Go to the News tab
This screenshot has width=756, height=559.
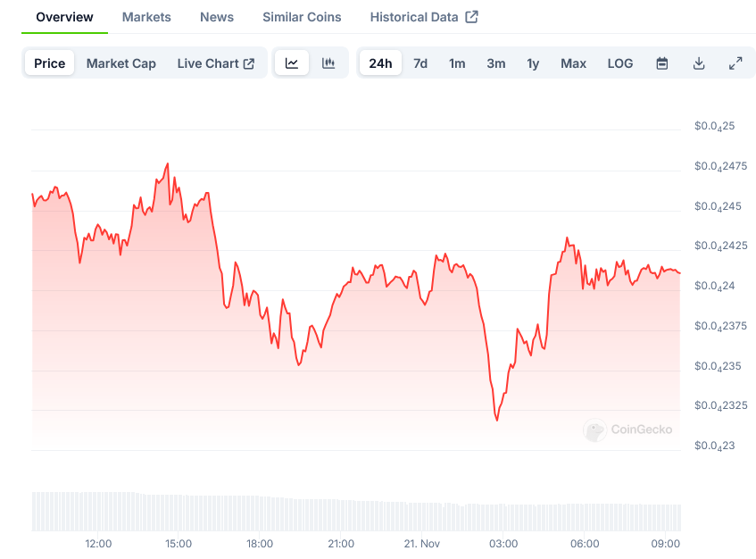point(217,17)
